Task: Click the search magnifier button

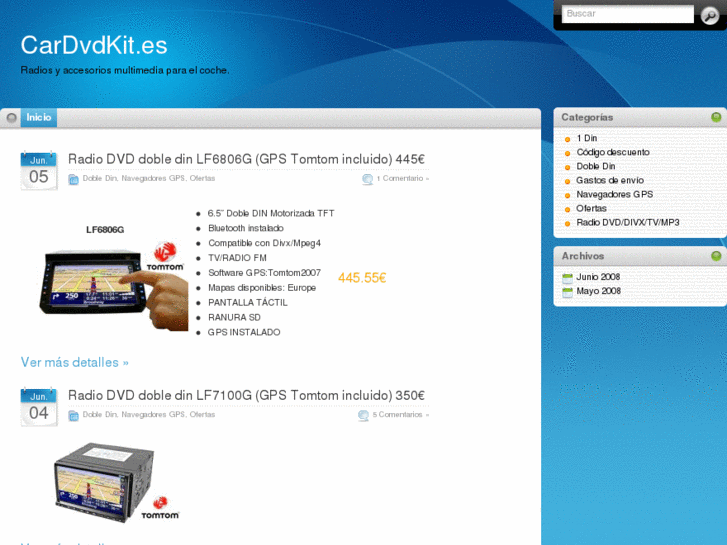Action: tap(709, 15)
